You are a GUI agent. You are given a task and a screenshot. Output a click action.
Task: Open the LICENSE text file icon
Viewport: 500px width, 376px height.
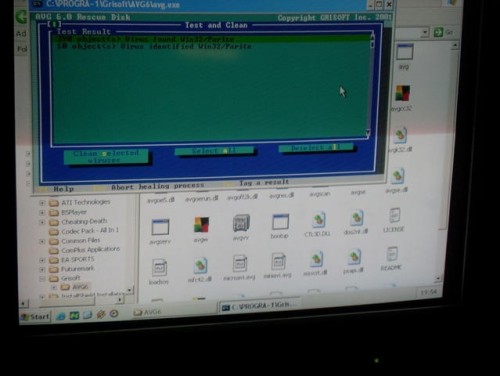[x=395, y=215]
